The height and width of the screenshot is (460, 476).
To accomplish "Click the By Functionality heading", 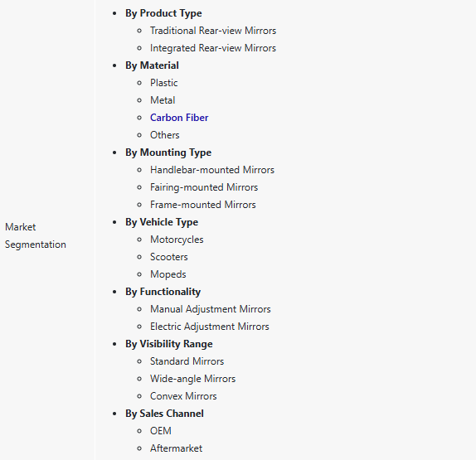I will (163, 292).
